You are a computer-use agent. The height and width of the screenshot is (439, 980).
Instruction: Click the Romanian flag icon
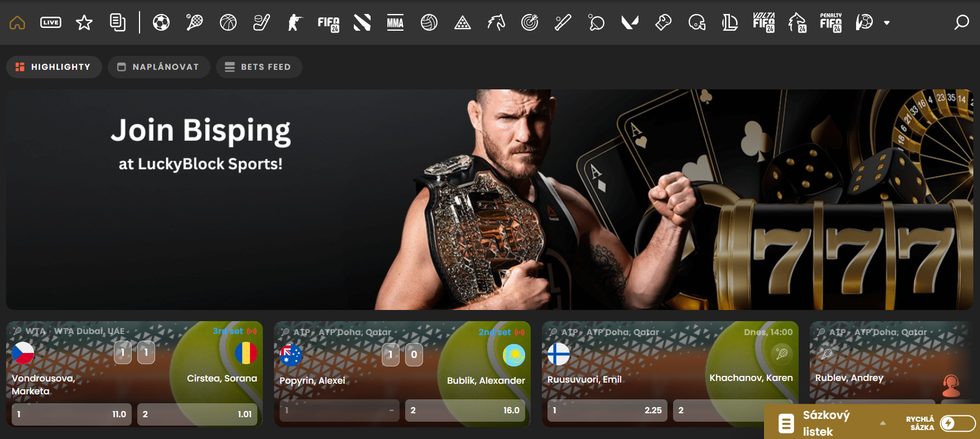click(246, 353)
